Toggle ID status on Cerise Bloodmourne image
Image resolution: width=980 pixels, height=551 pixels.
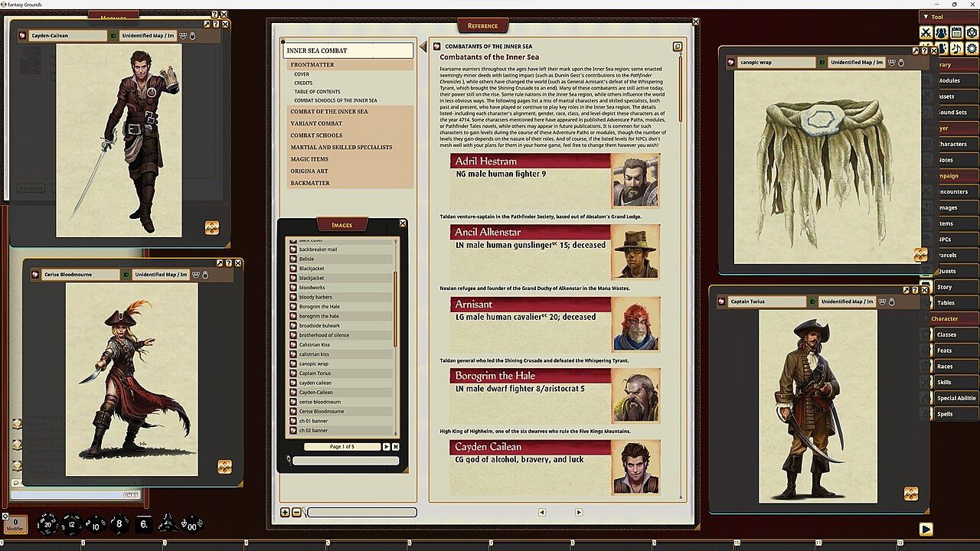[125, 275]
